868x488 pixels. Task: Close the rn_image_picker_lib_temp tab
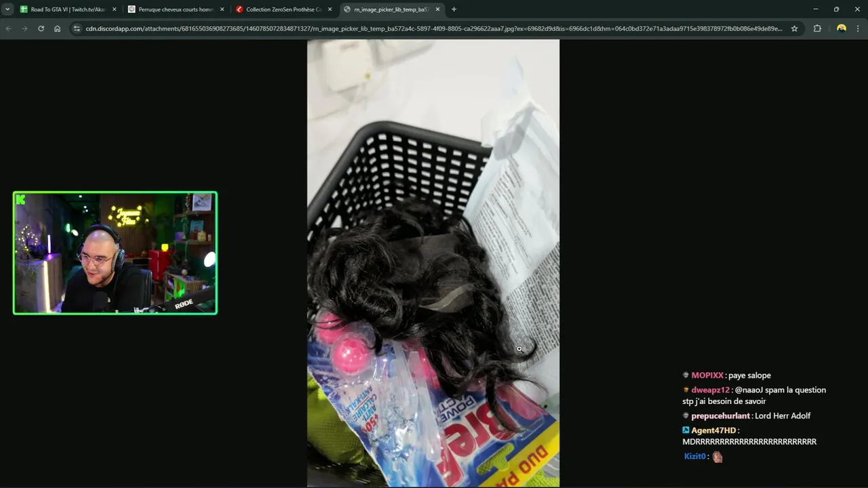point(437,9)
